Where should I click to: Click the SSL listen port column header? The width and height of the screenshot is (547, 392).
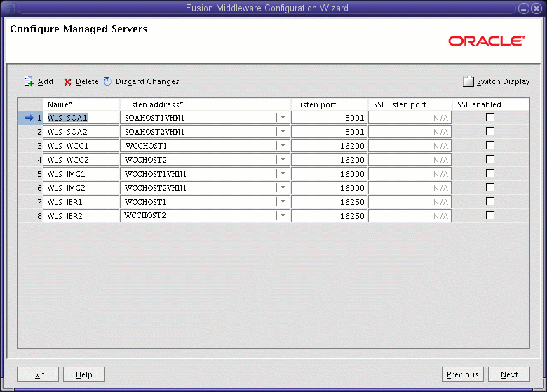(410, 104)
